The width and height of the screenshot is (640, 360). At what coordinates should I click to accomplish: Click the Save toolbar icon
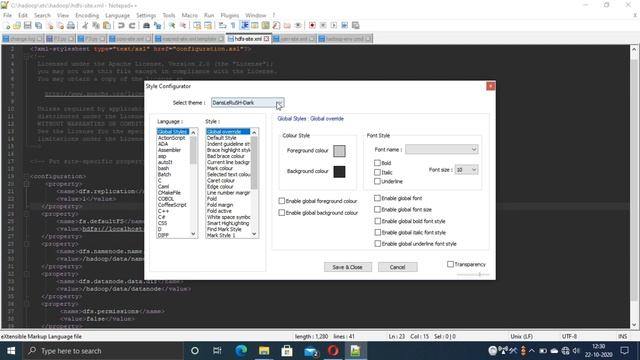[27, 25]
